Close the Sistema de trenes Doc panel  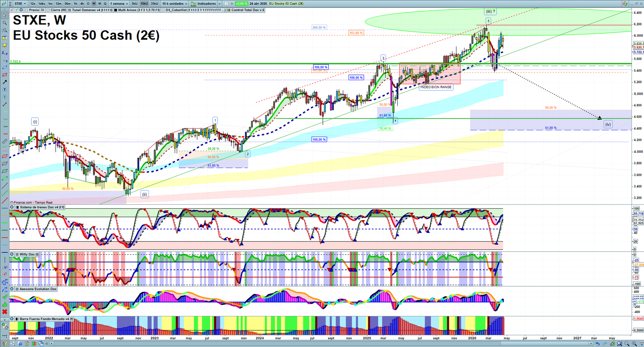12,207
